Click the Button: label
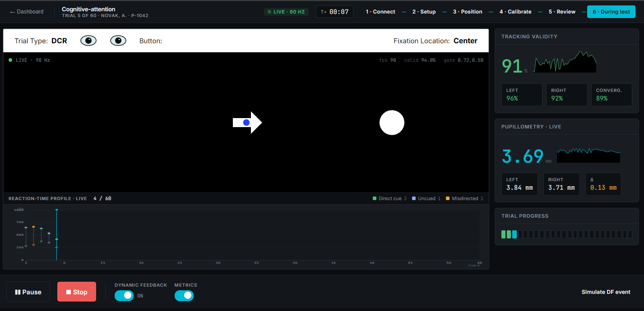644x311 pixels. coord(151,41)
